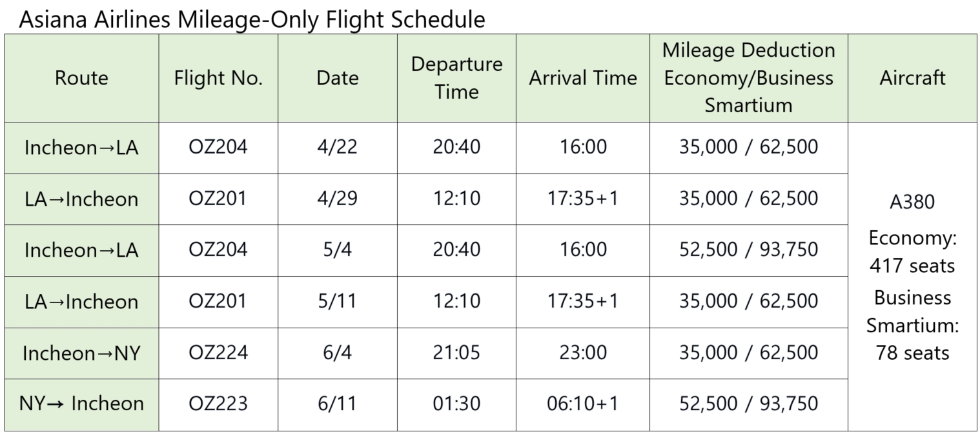Click the 4/29 date cell
Viewport: 980px width, 434px height.
click(337, 199)
